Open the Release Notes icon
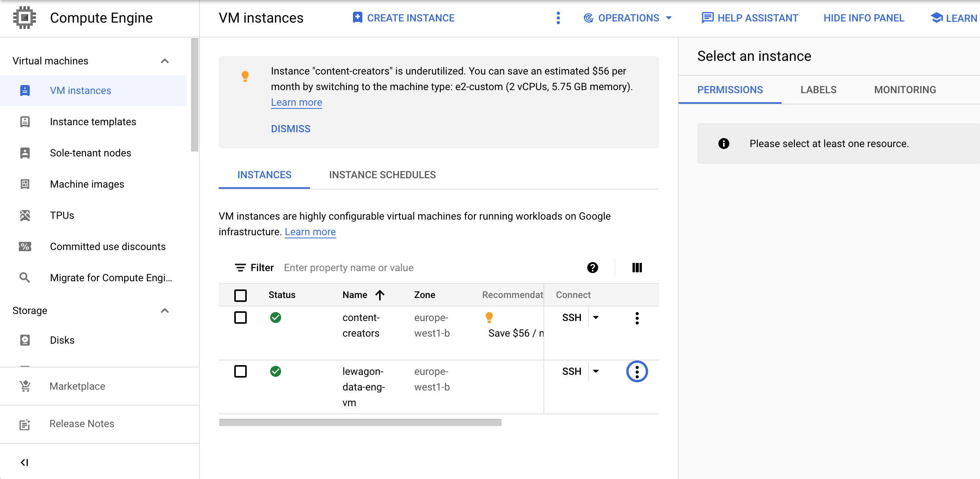Viewport: 980px width, 479px height. [x=25, y=424]
